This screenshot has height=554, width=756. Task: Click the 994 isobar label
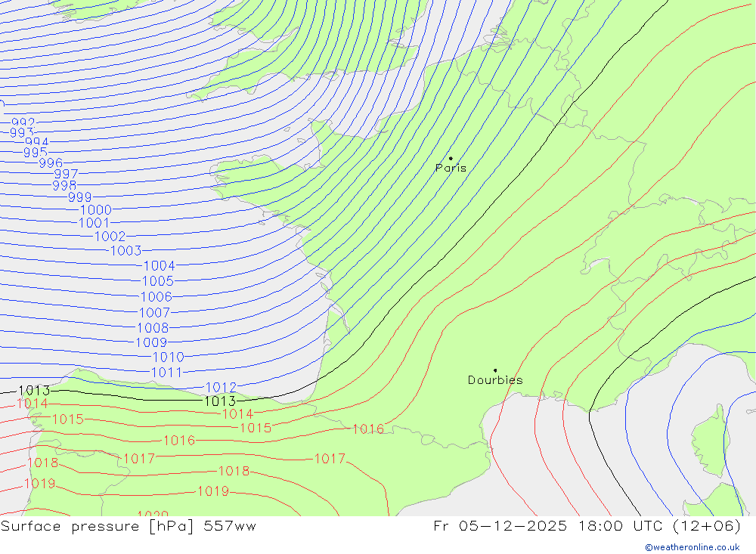[x=37, y=142]
